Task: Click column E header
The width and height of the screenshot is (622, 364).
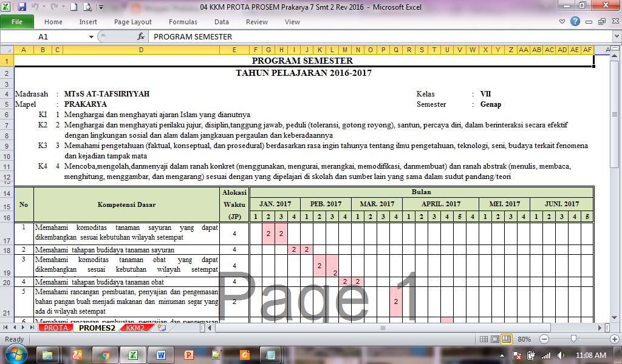Action: pyautogui.click(x=234, y=50)
